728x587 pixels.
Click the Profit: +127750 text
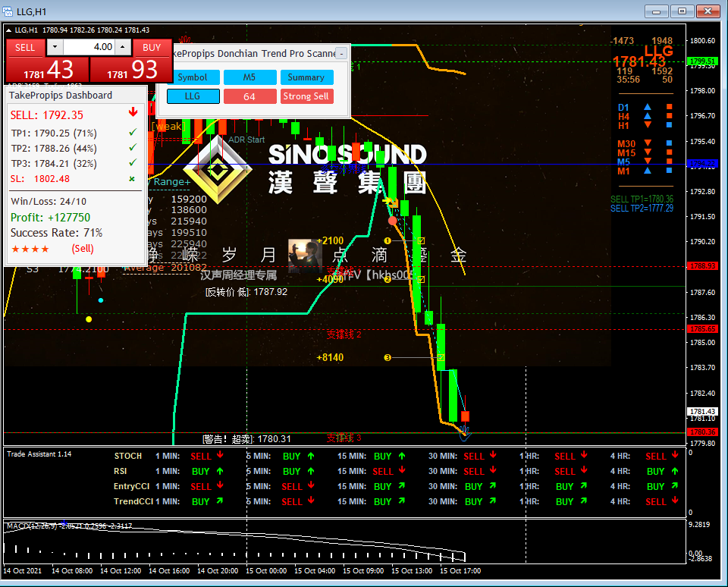[51, 218]
